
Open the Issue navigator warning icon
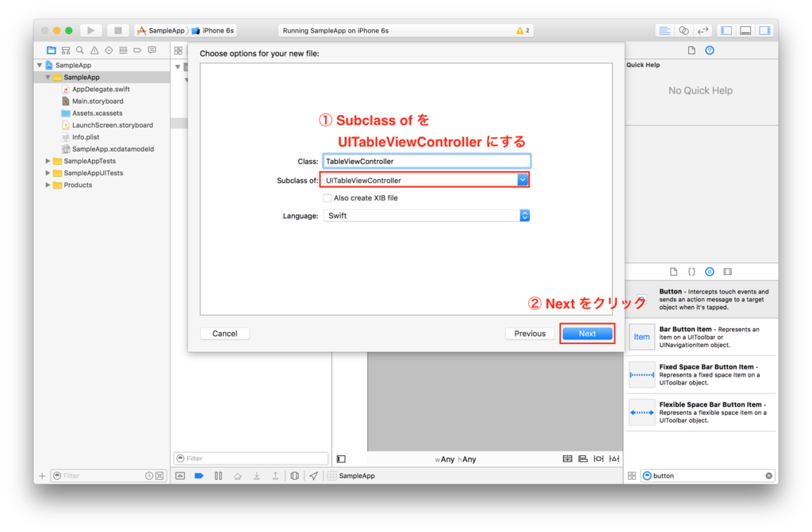click(x=94, y=50)
